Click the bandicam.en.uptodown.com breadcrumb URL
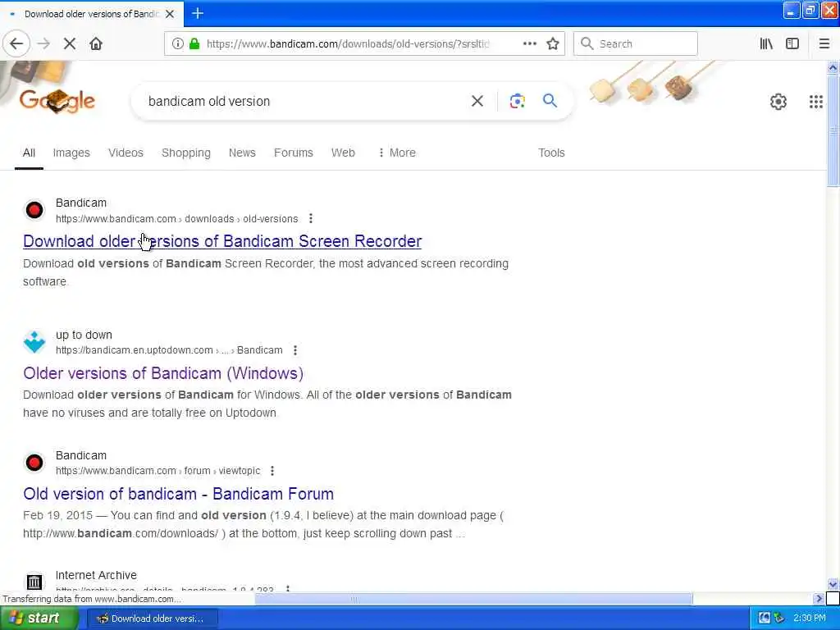The height and width of the screenshot is (630, 840). point(169,350)
